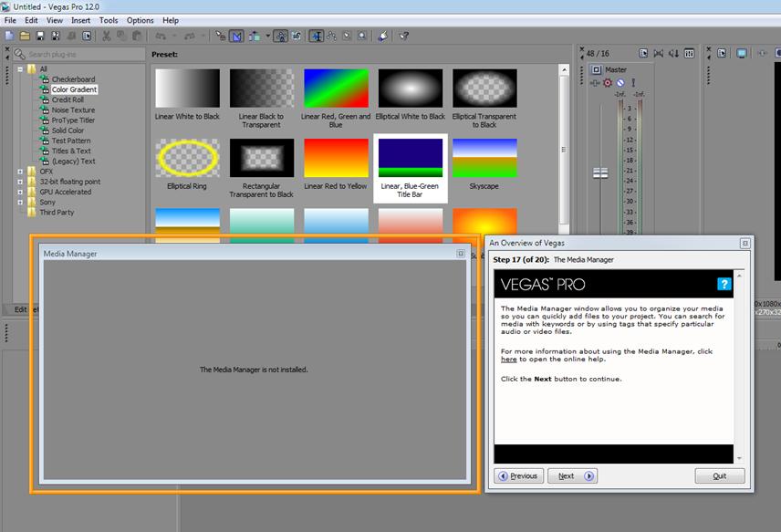Select the Zoom Edit Tool magnifier
Image resolution: width=781 pixels, height=532 pixels.
click(x=362, y=36)
